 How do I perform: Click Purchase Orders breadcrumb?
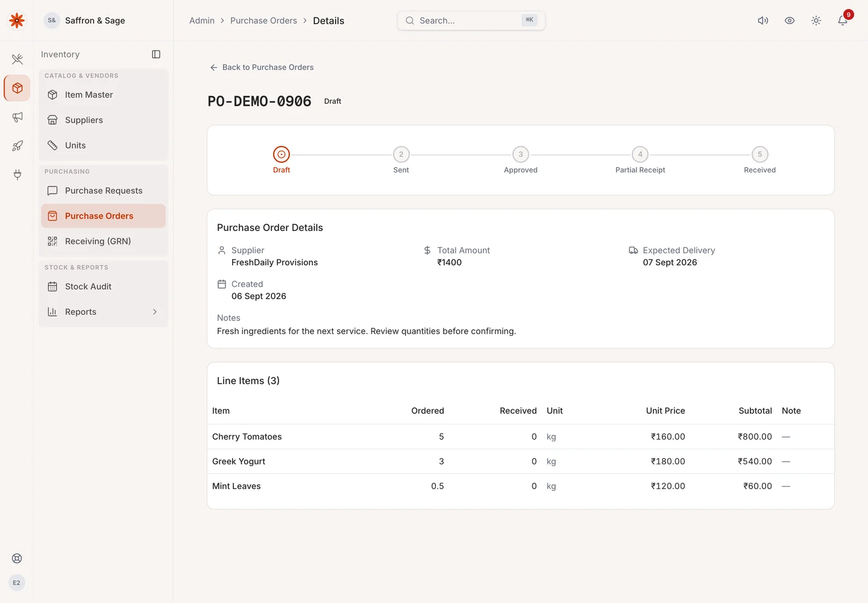(x=263, y=21)
